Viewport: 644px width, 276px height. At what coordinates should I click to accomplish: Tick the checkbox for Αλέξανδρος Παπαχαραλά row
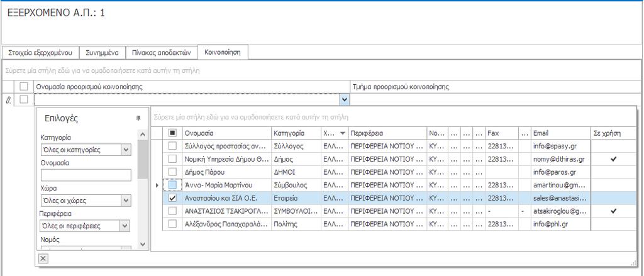pos(172,224)
